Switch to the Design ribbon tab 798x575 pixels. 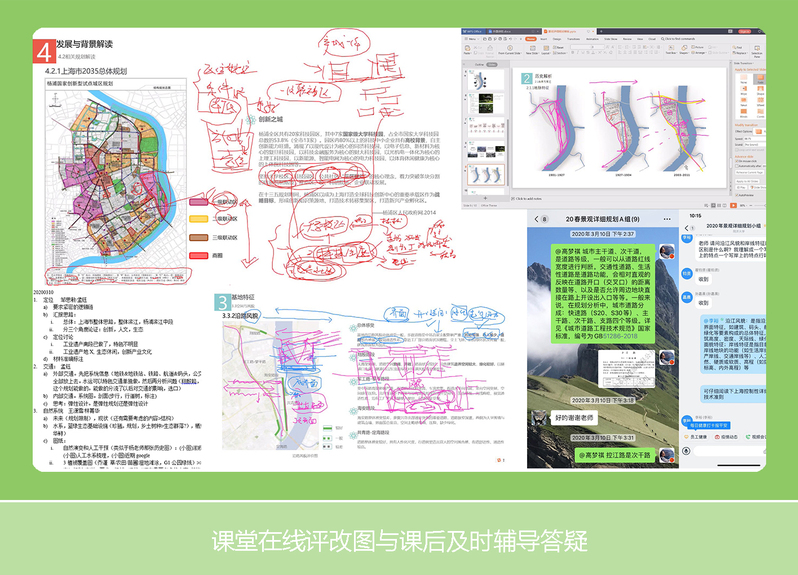(557, 39)
